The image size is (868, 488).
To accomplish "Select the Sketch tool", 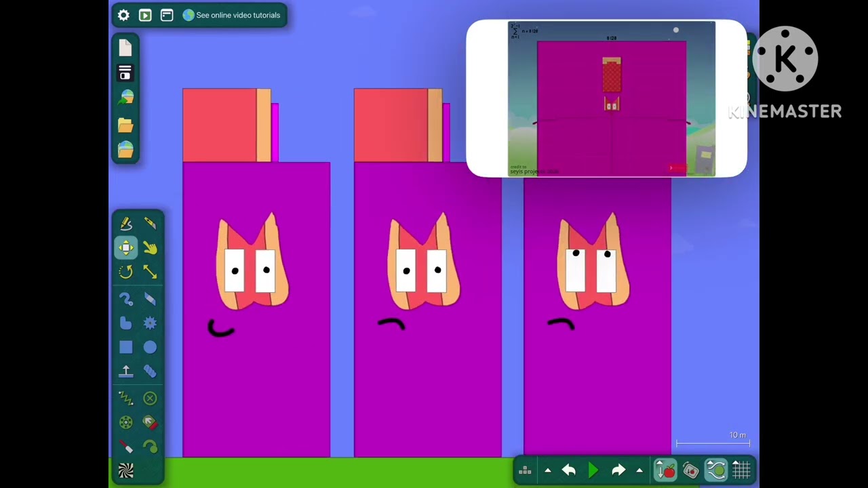I will coord(126,223).
